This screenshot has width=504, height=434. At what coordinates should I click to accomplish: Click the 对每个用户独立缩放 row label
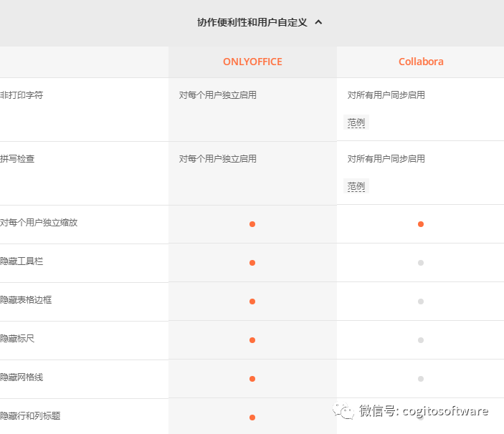[39, 223]
